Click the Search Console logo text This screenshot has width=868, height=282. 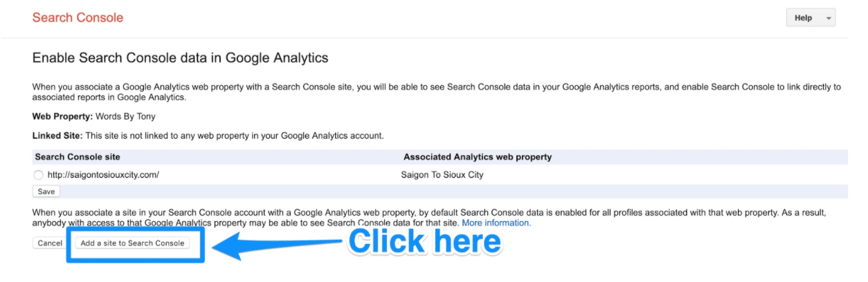point(78,18)
